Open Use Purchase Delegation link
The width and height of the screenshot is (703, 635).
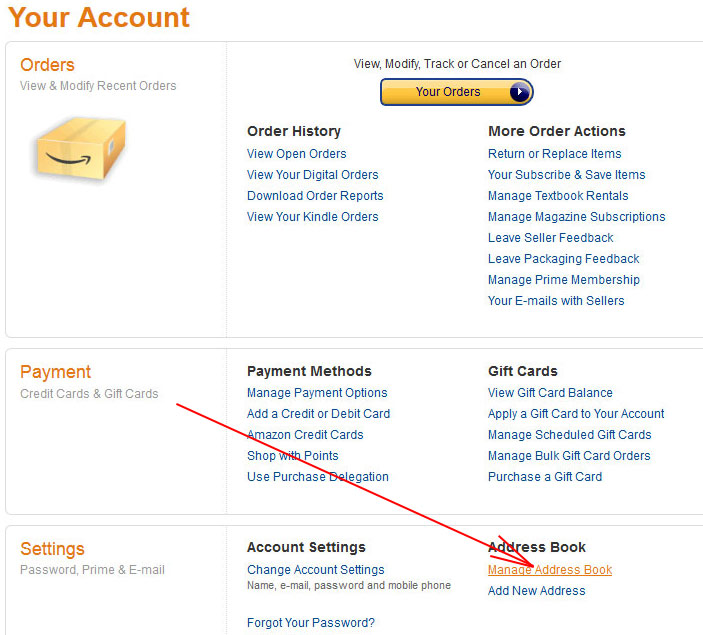point(317,477)
